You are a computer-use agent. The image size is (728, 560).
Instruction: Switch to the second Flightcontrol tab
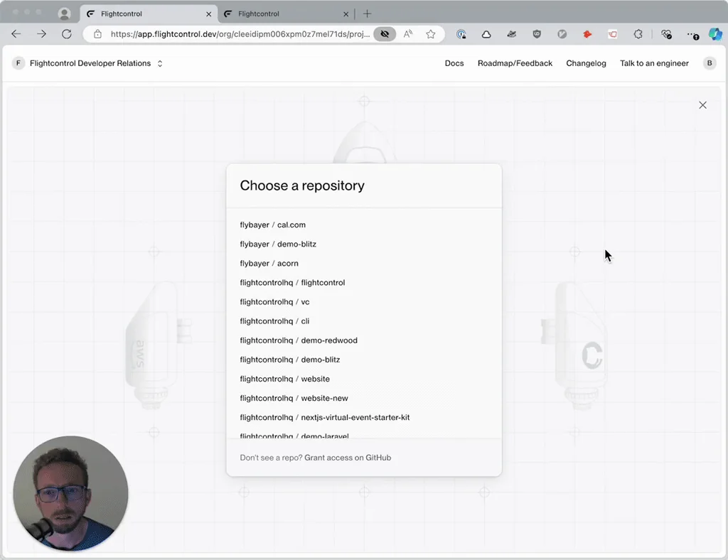tap(286, 14)
